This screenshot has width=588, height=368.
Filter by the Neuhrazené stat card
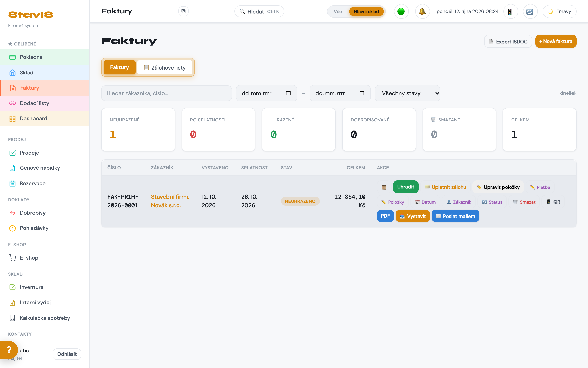[x=138, y=130]
